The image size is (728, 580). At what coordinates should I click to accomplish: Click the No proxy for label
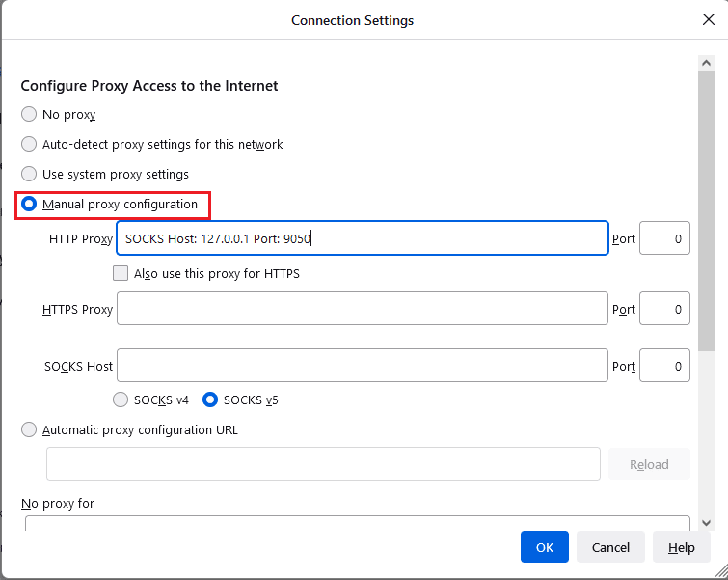(x=58, y=504)
